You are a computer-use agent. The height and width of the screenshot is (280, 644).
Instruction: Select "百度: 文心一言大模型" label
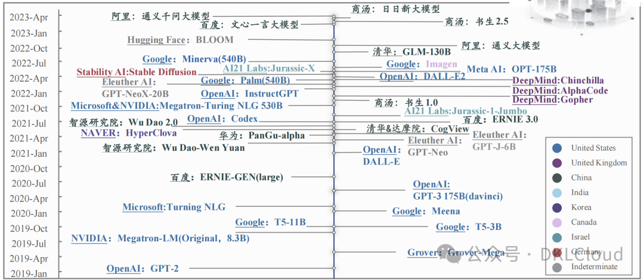[249, 24]
